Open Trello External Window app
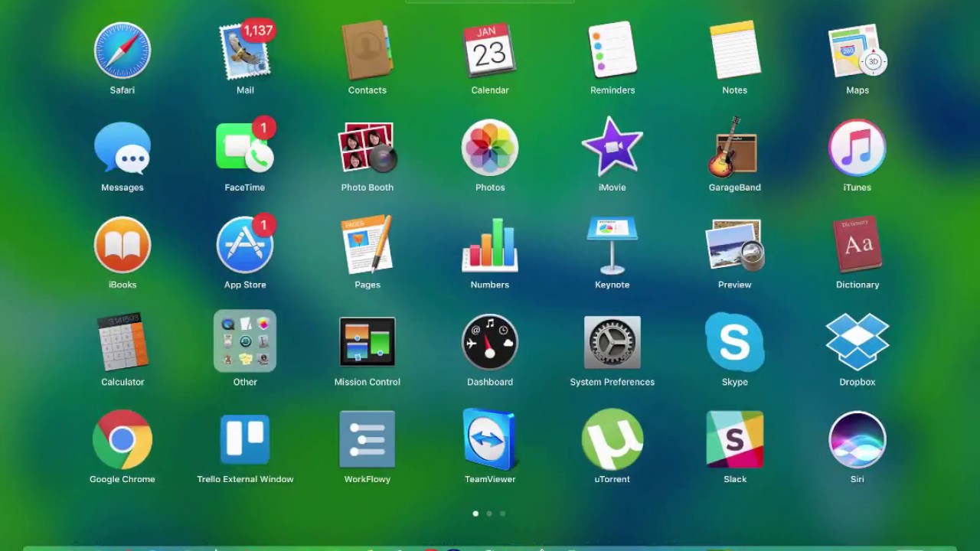 (245, 439)
